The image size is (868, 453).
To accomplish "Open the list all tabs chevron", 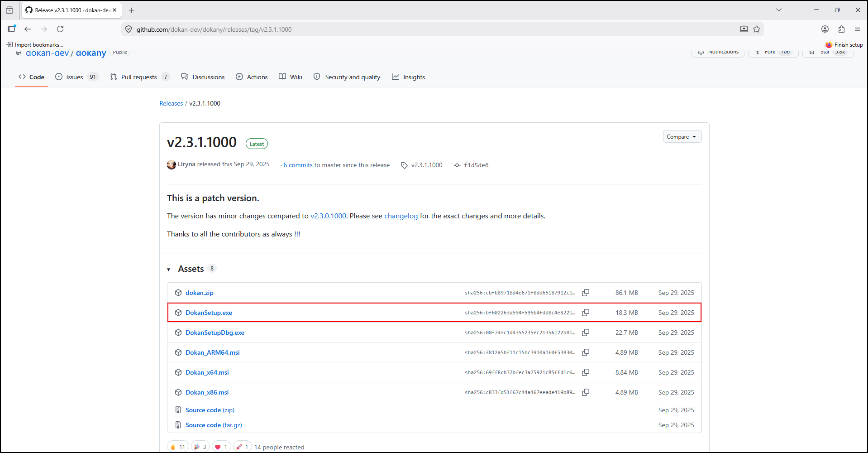I will point(779,10).
